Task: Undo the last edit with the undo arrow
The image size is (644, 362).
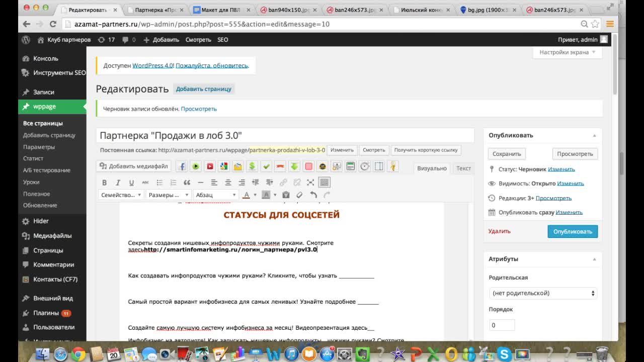Action: click(313, 195)
